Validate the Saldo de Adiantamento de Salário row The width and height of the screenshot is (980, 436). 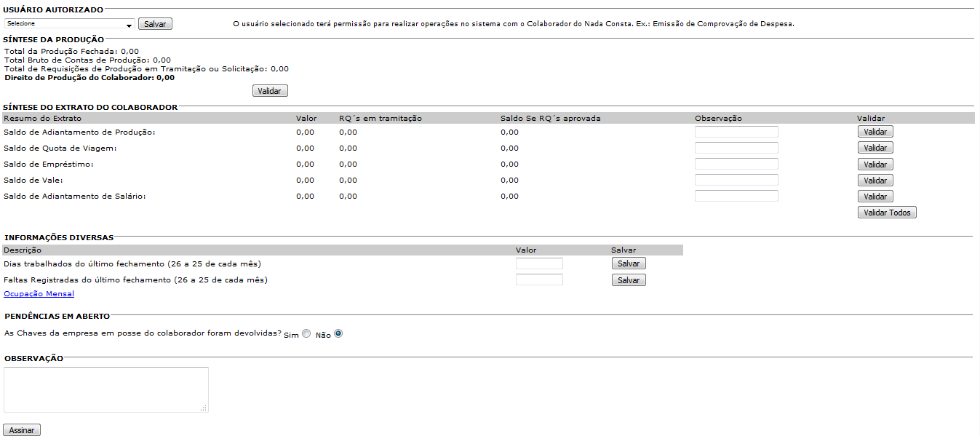[x=875, y=197]
